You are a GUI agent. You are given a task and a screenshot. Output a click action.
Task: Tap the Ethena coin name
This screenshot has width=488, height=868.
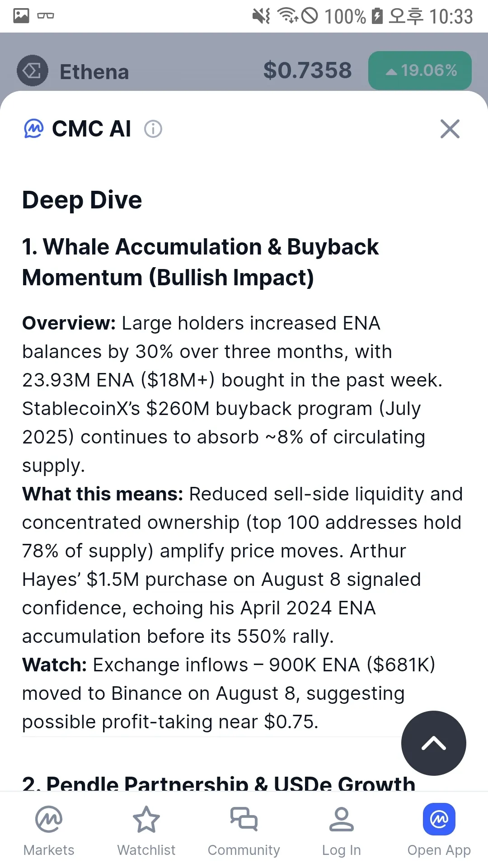tap(94, 72)
